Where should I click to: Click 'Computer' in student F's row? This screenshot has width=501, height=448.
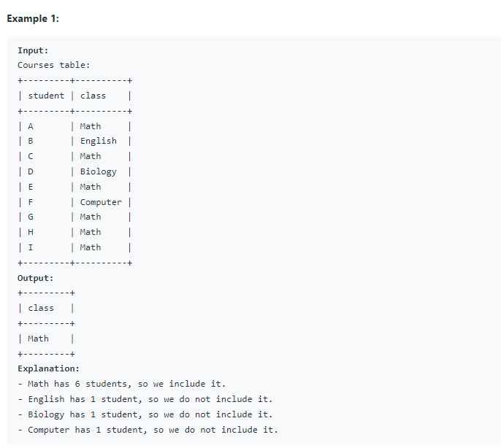(101, 202)
